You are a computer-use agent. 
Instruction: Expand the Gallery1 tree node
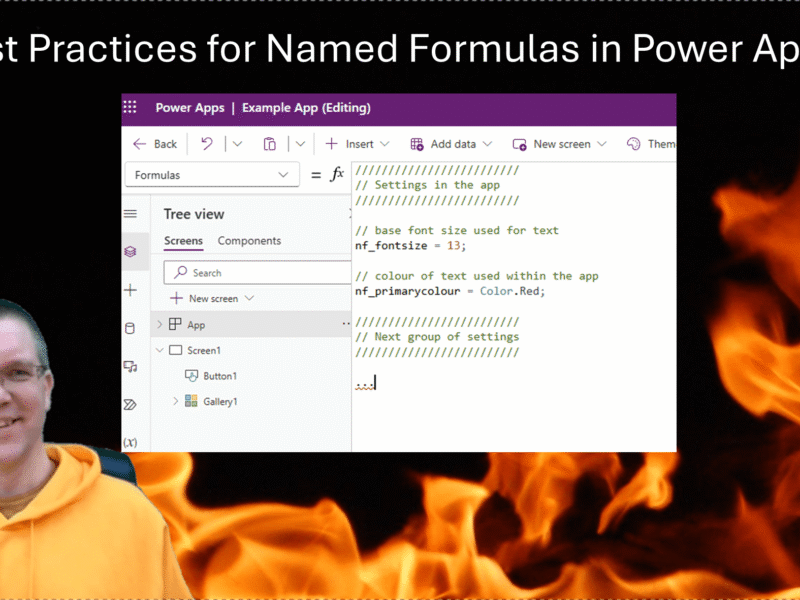coord(176,401)
